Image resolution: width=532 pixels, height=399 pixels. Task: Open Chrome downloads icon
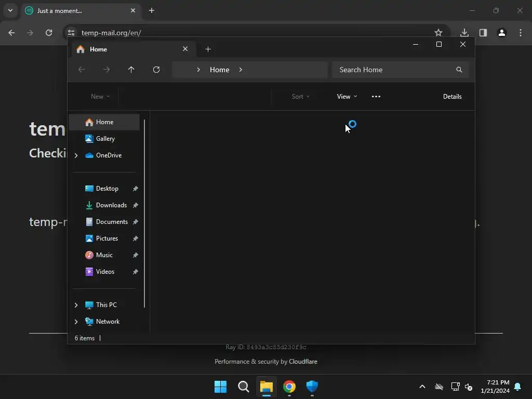point(464,33)
